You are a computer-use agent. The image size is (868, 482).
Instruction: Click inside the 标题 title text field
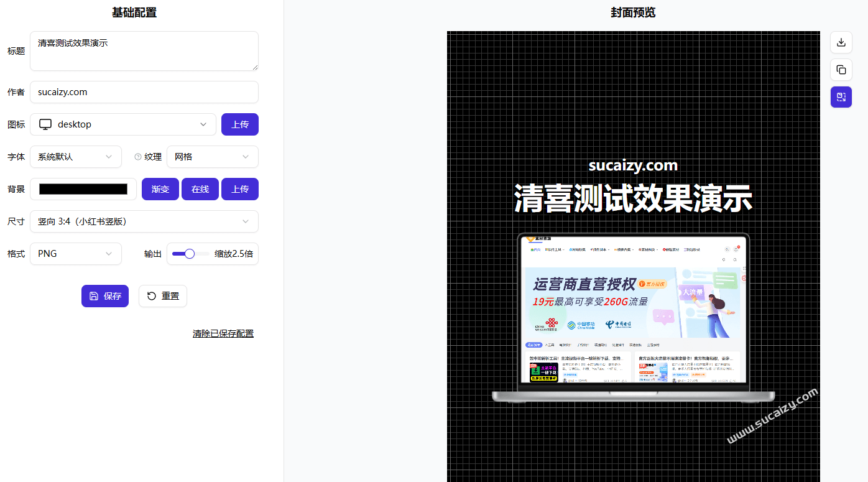(144, 50)
